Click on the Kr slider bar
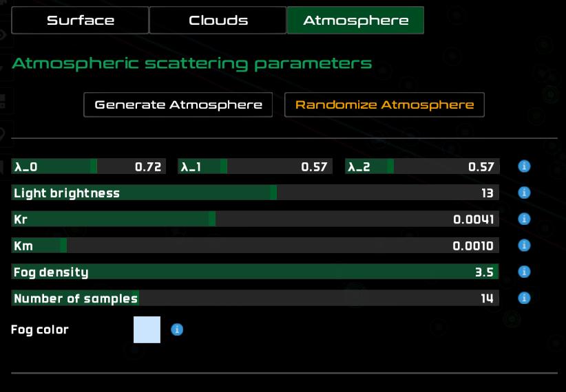Viewport: 566px width, 392px height. click(255, 219)
